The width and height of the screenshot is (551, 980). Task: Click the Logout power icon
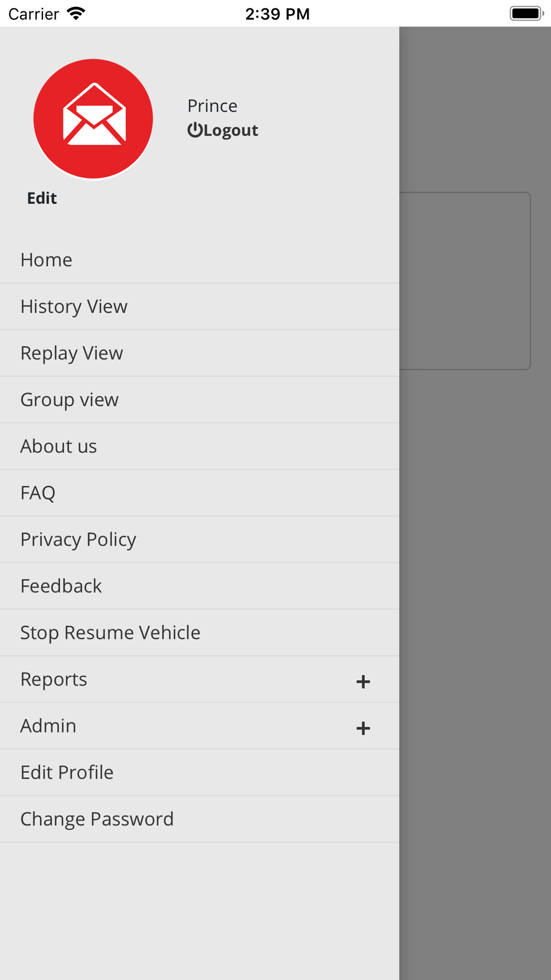(195, 130)
